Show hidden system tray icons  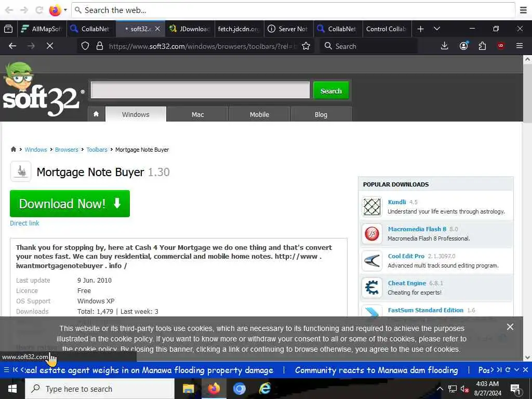440,389
